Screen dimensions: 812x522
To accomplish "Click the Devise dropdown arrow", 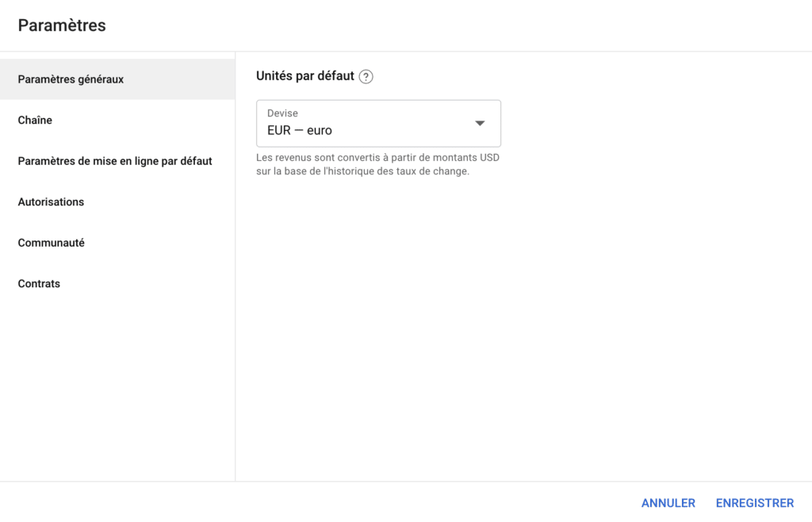I will pyautogui.click(x=479, y=123).
